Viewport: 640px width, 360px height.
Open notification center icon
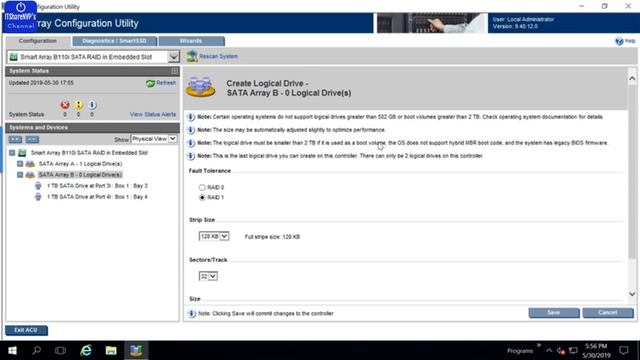pyautogui.click(x=624, y=350)
